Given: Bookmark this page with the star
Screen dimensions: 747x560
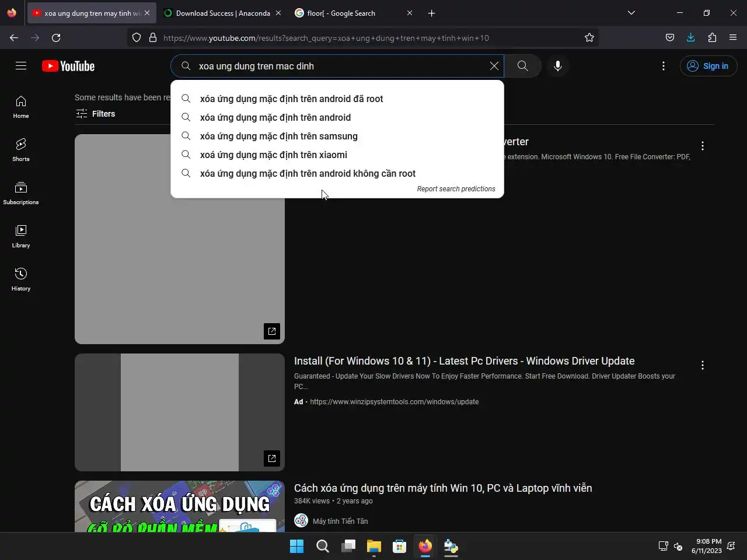Looking at the screenshot, I should (x=589, y=37).
